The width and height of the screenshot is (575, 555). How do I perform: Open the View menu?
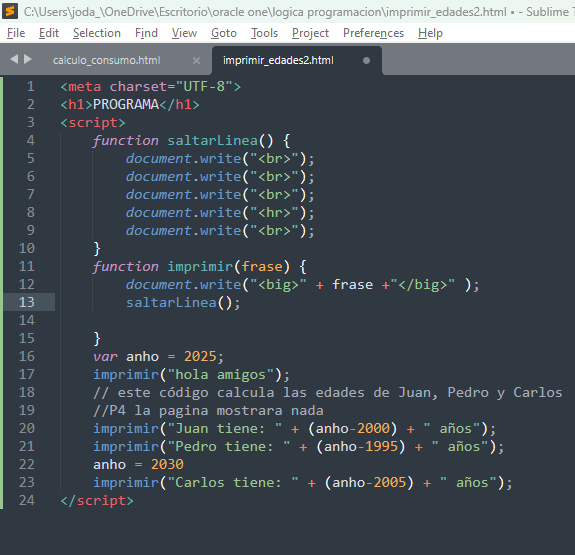click(x=184, y=33)
